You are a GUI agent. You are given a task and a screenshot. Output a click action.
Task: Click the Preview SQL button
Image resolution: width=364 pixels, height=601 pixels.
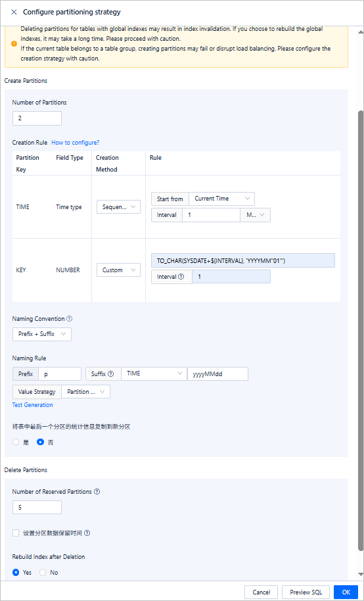point(306,592)
